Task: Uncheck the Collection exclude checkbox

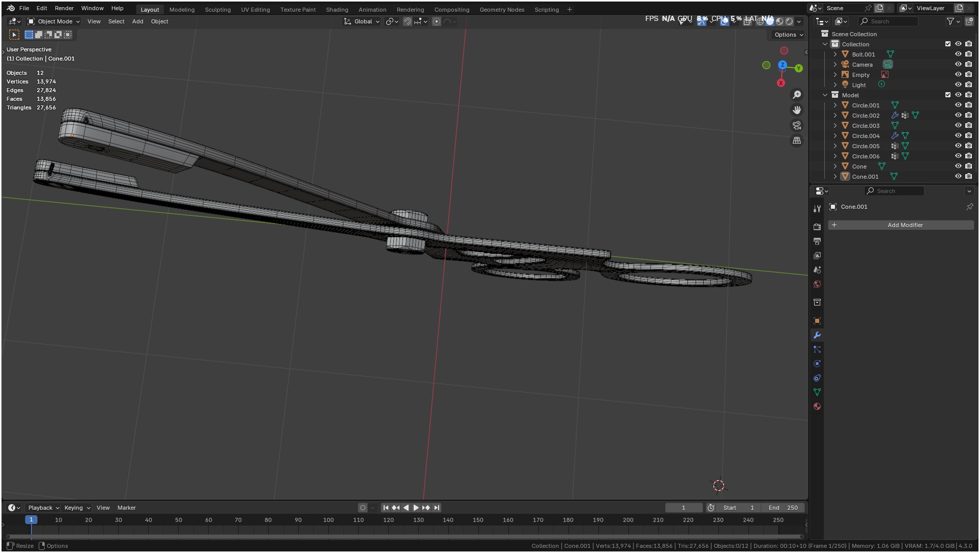Action: coord(947,44)
